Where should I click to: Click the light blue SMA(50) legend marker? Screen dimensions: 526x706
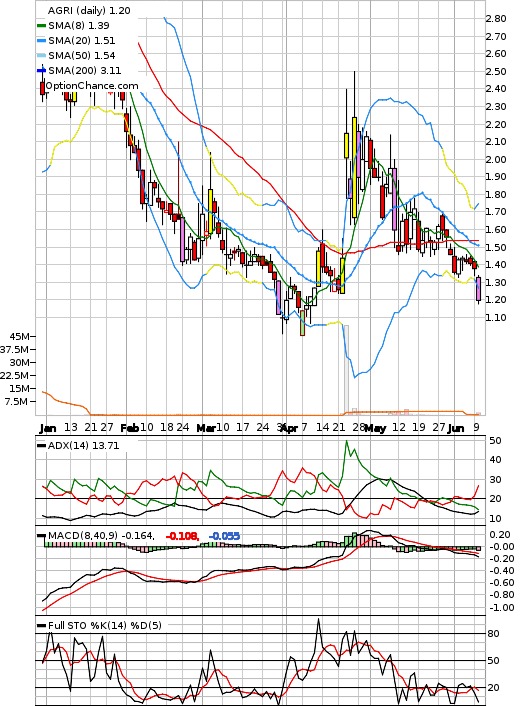click(x=41, y=56)
